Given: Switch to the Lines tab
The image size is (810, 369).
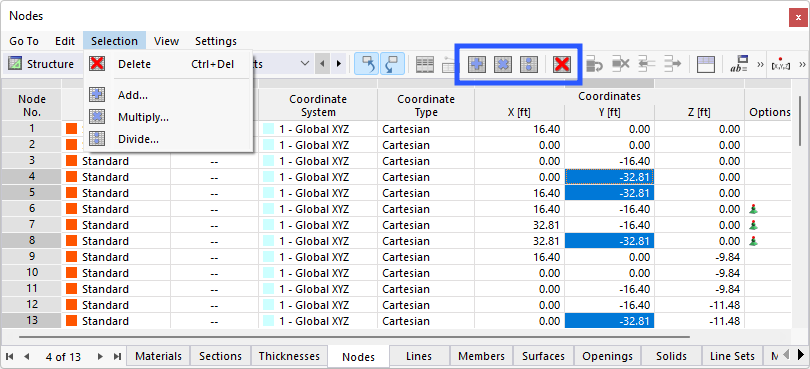Looking at the screenshot, I should (x=419, y=356).
